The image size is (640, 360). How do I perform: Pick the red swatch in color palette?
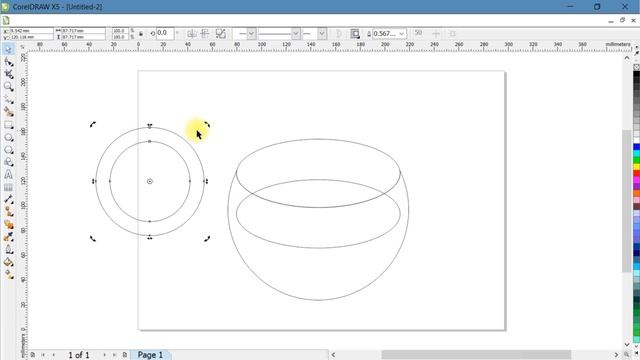click(636, 173)
